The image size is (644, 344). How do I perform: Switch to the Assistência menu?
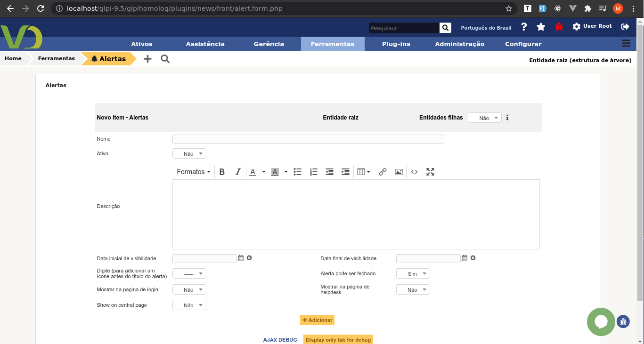[x=205, y=44]
